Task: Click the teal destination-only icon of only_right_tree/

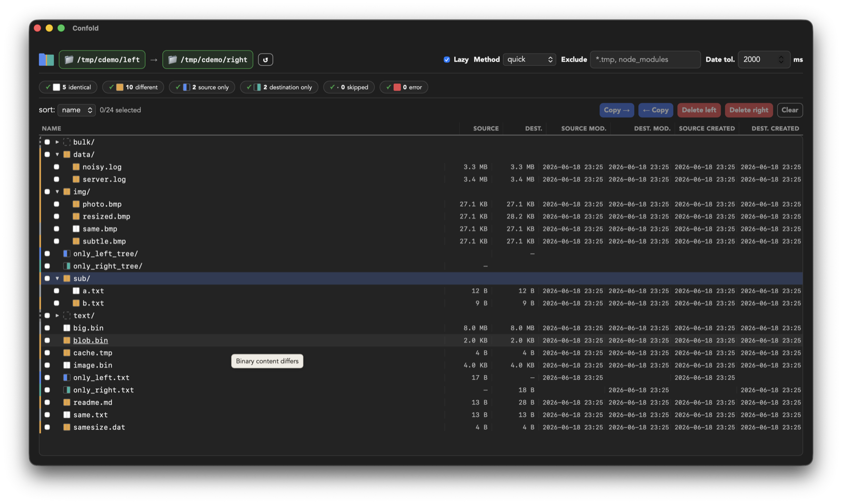Action: click(x=67, y=266)
